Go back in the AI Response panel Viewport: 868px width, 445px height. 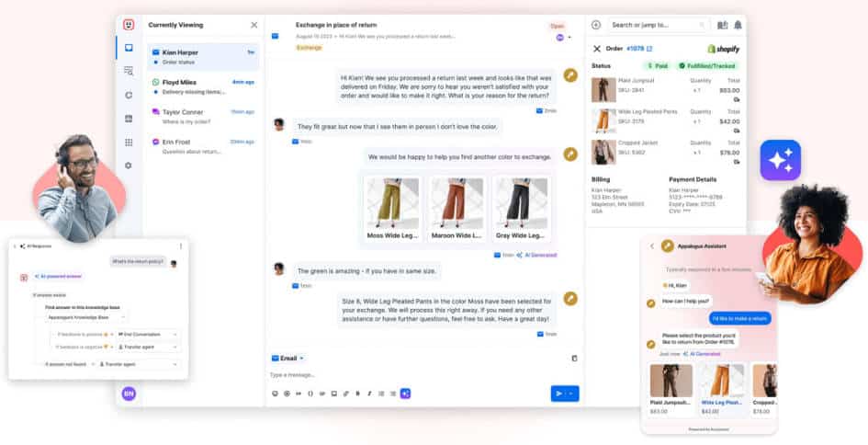pos(15,246)
